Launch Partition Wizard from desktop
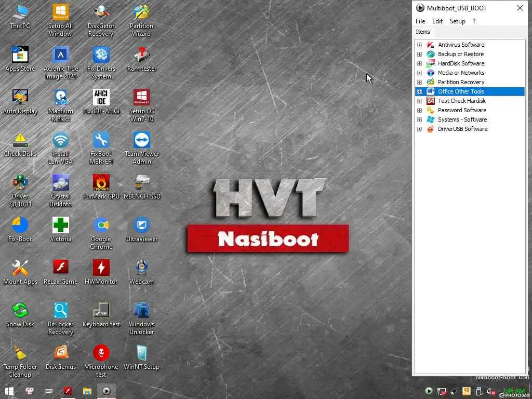Viewport: 532px width, 399px height. (x=141, y=20)
